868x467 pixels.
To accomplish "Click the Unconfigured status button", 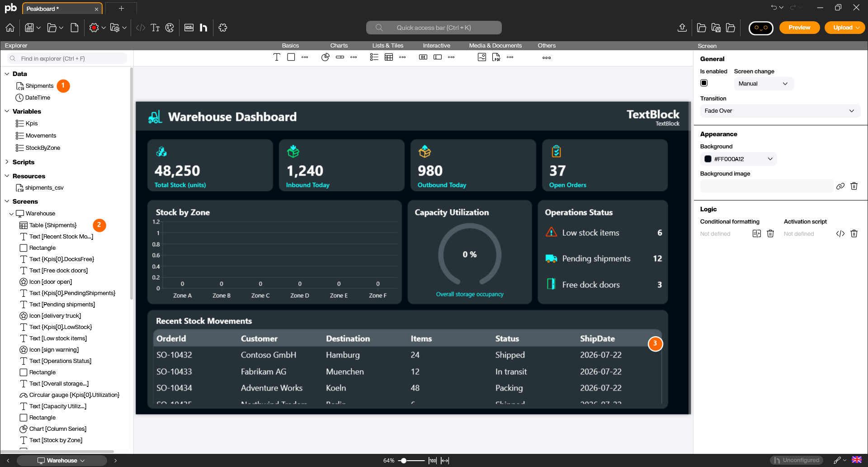I will coord(797,460).
